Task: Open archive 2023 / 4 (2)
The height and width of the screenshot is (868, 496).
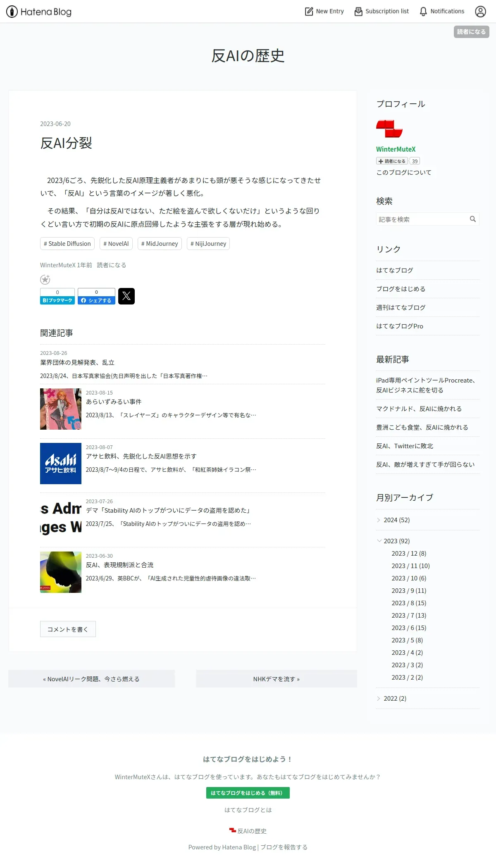Action: [x=407, y=652]
